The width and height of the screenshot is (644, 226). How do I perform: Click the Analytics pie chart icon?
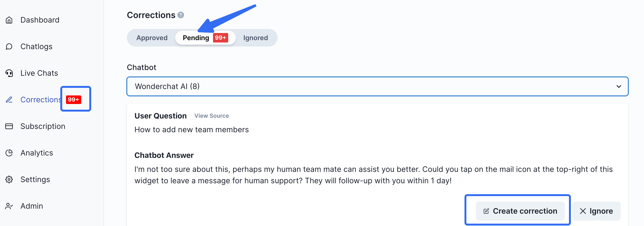tap(9, 153)
